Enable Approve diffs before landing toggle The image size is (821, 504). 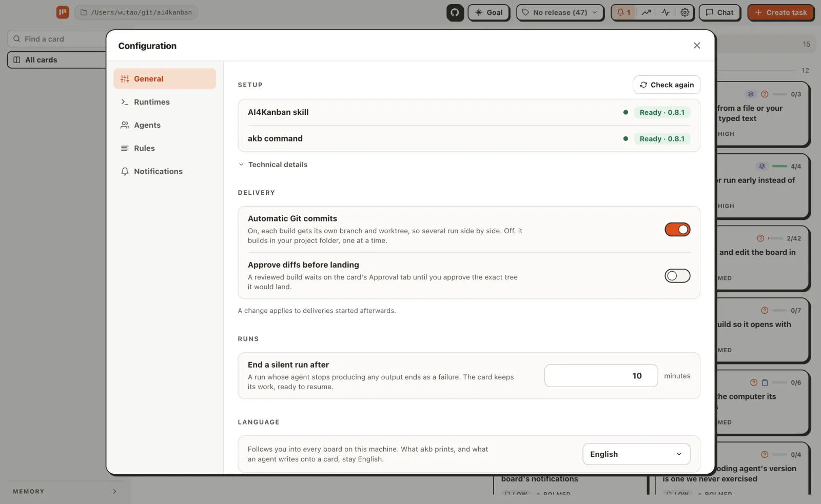coord(677,276)
